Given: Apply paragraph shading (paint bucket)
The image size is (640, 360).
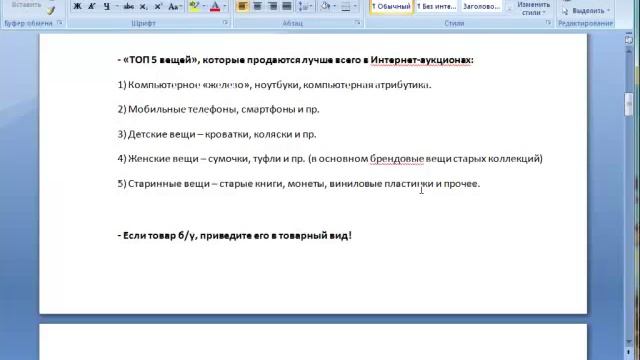Looking at the screenshot, I should (325, 6).
